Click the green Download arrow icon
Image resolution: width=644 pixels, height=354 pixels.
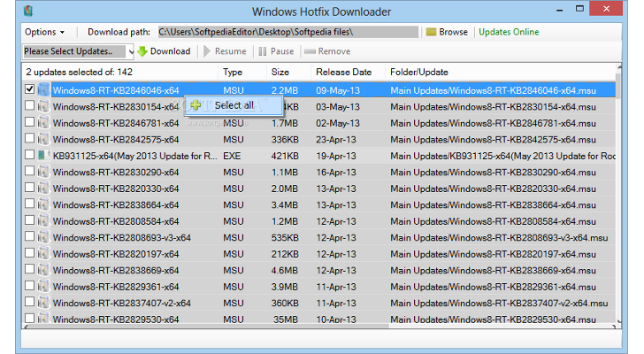(142, 51)
